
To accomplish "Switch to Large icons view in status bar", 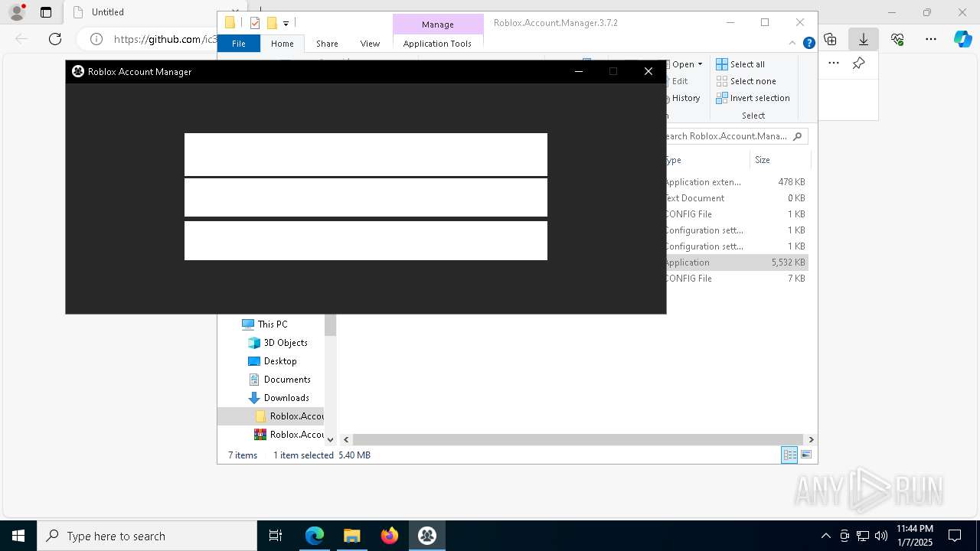I will (x=805, y=455).
